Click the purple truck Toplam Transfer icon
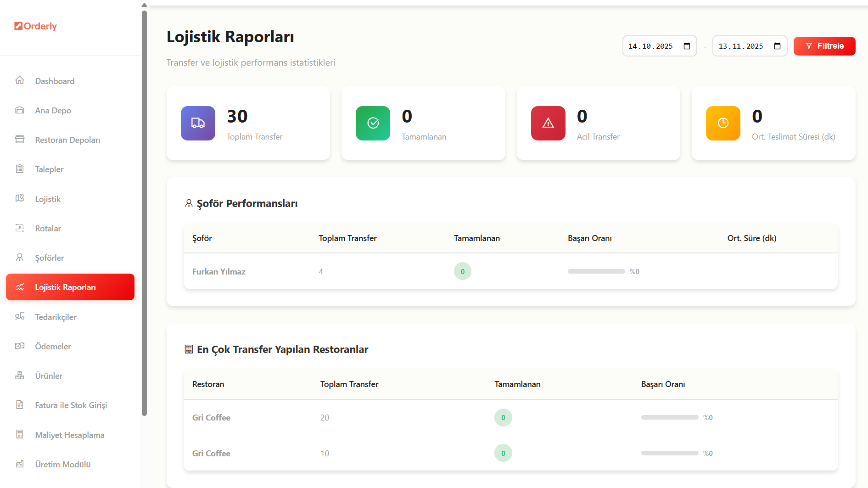The height and width of the screenshot is (488, 868). [198, 123]
